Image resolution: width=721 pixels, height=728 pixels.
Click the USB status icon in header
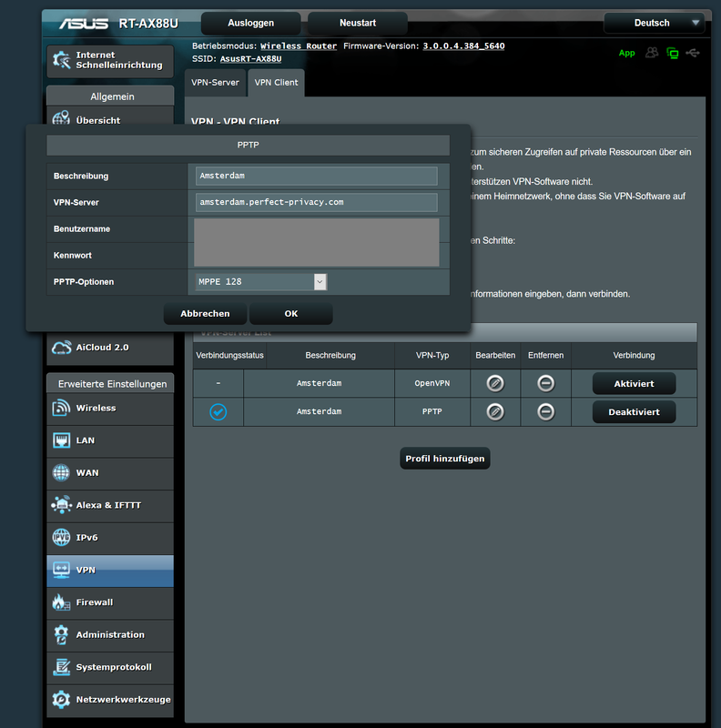click(x=693, y=53)
